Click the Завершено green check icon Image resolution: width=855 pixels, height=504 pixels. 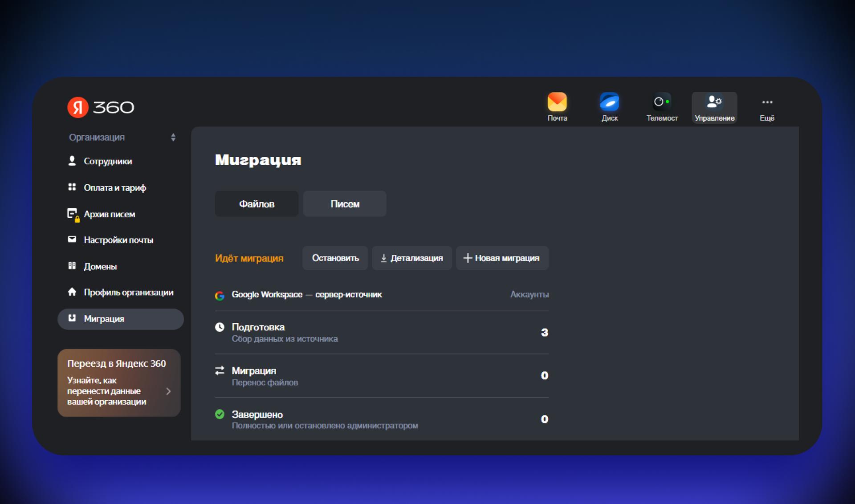pos(220,414)
